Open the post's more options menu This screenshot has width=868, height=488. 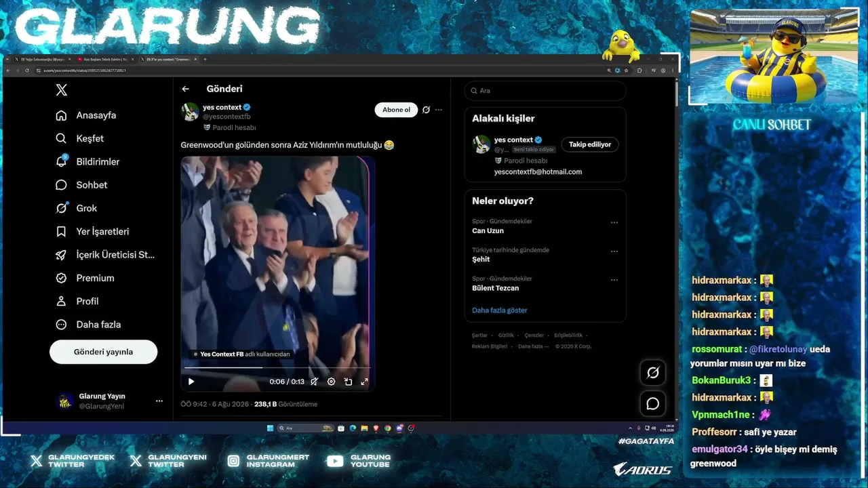pos(439,110)
